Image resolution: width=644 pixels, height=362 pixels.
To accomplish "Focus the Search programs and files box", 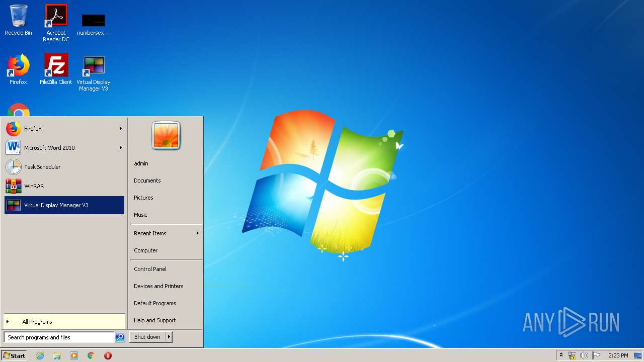I will (59, 337).
